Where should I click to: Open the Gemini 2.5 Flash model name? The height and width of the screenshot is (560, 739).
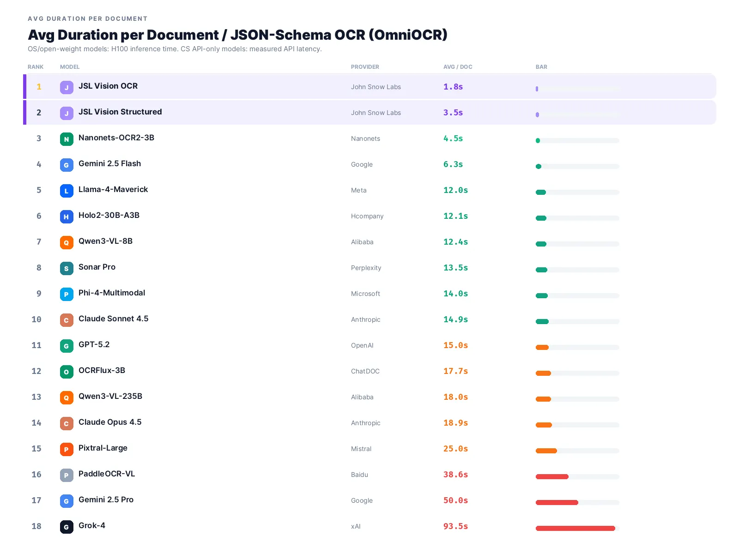(x=109, y=163)
